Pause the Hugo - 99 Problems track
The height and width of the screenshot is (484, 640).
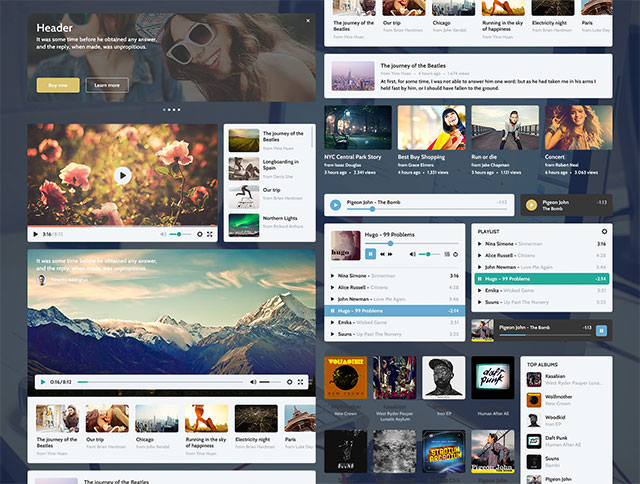click(369, 254)
